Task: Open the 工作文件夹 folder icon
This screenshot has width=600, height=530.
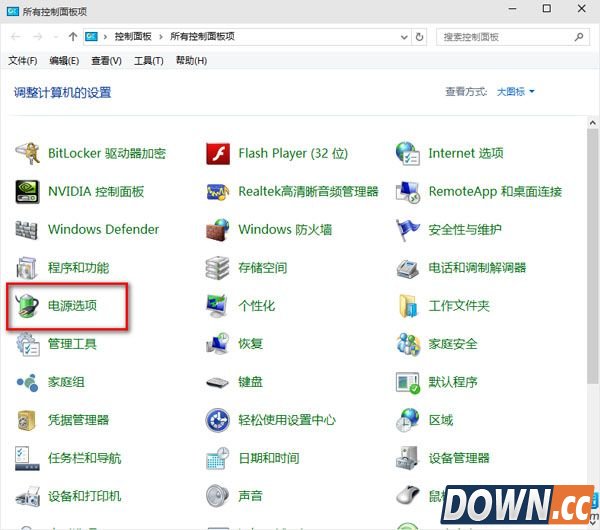Action: coord(408,306)
